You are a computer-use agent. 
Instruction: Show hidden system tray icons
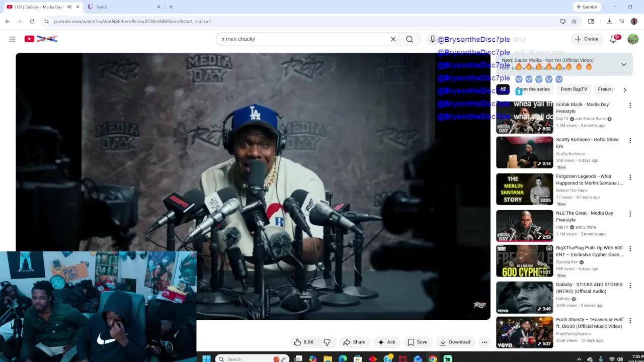point(579,359)
